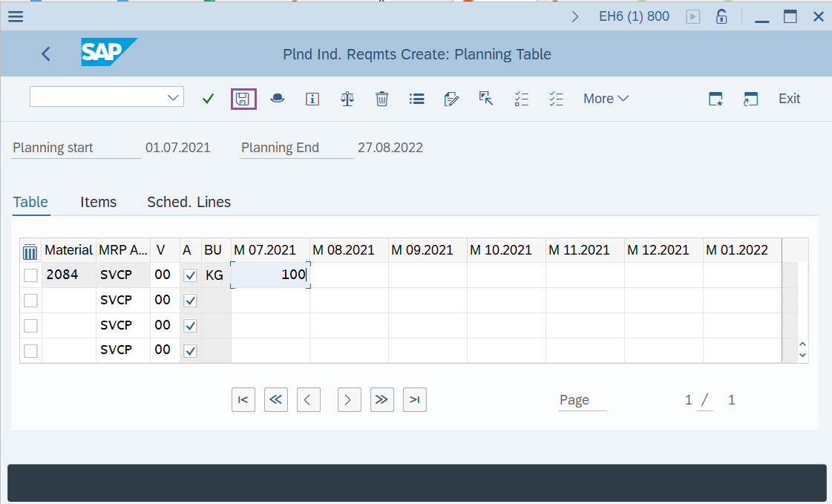Open the Sched. Lines tab

(189, 201)
